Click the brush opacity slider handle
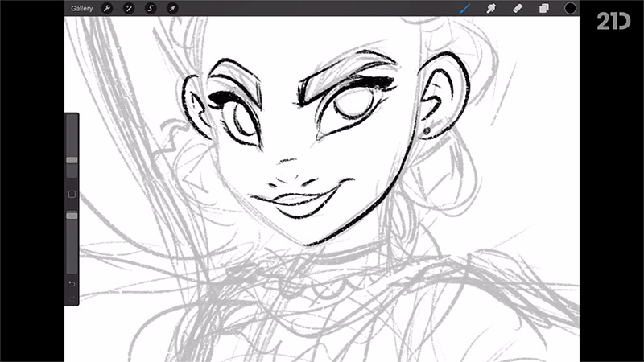 pyautogui.click(x=72, y=216)
